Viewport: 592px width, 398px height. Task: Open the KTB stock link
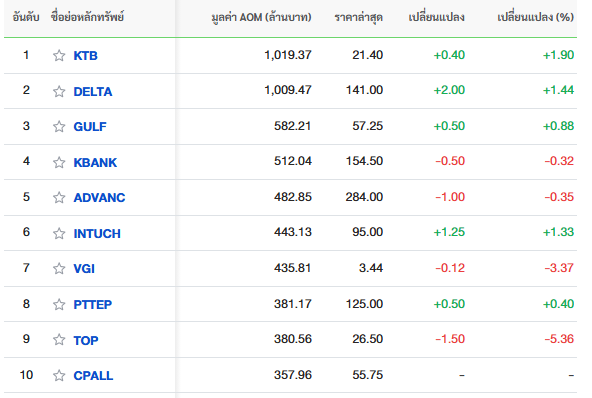[x=85, y=56]
